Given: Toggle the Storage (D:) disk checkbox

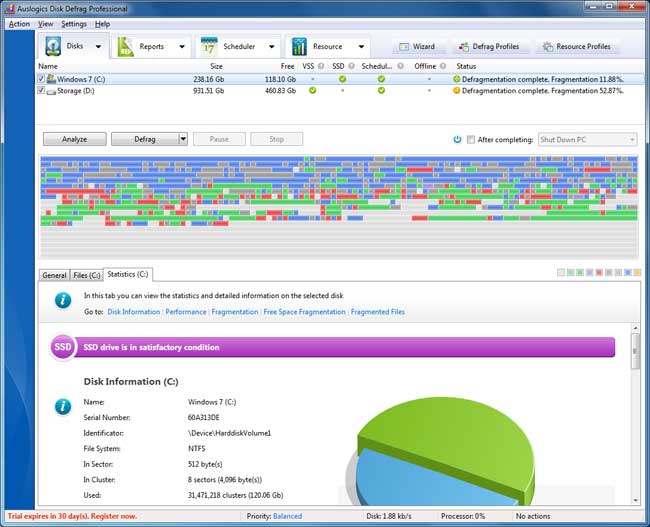Looking at the screenshot, I should click(41, 90).
